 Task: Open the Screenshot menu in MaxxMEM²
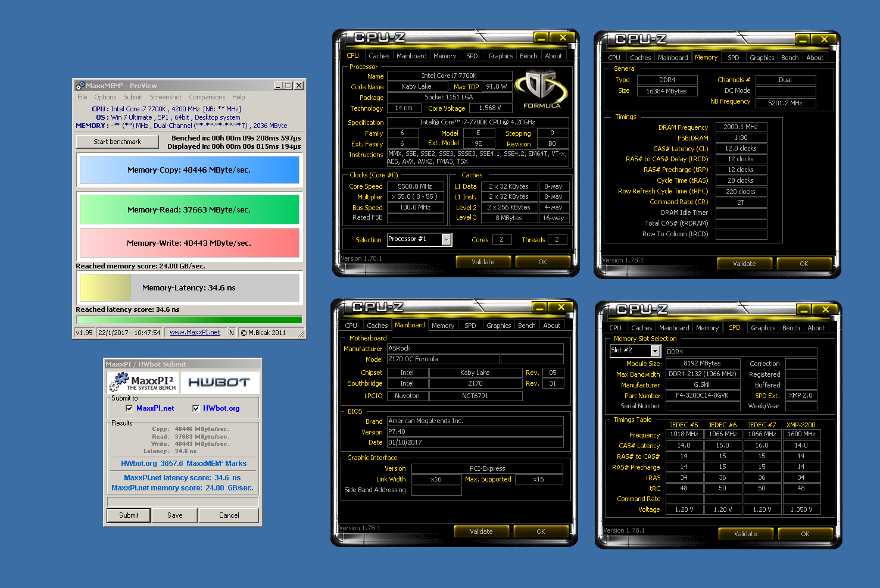(x=166, y=97)
